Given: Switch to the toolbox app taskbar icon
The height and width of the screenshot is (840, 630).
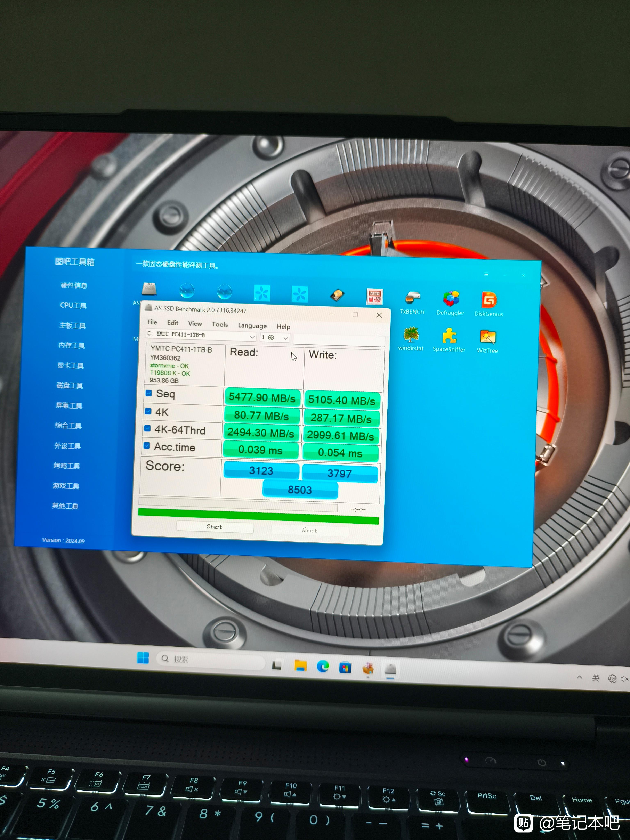Looking at the screenshot, I should tap(368, 668).
